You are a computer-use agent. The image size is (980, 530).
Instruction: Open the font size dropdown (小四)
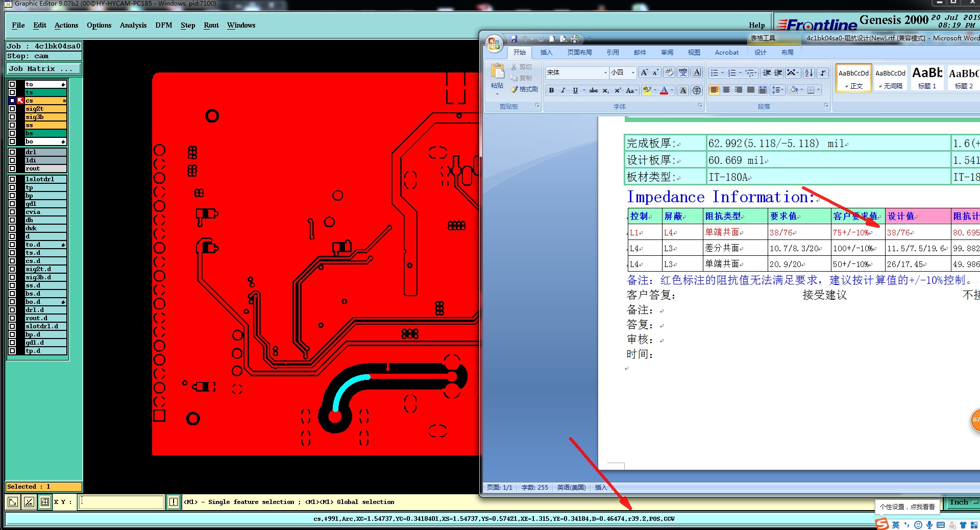pos(633,73)
